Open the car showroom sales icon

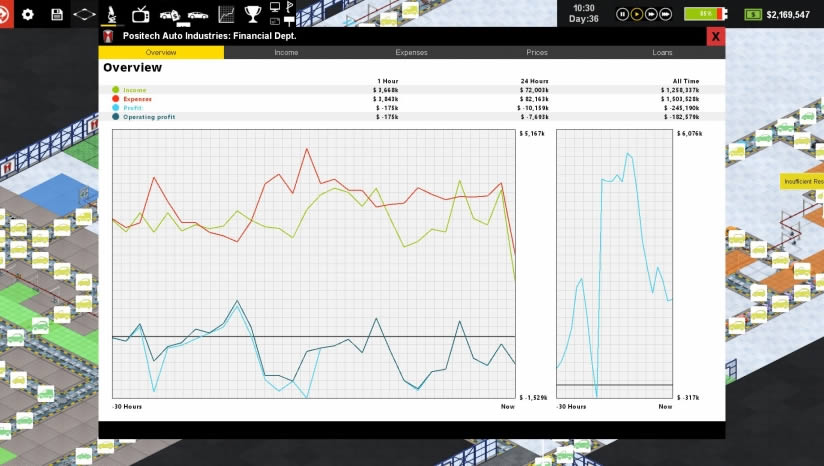(170, 15)
